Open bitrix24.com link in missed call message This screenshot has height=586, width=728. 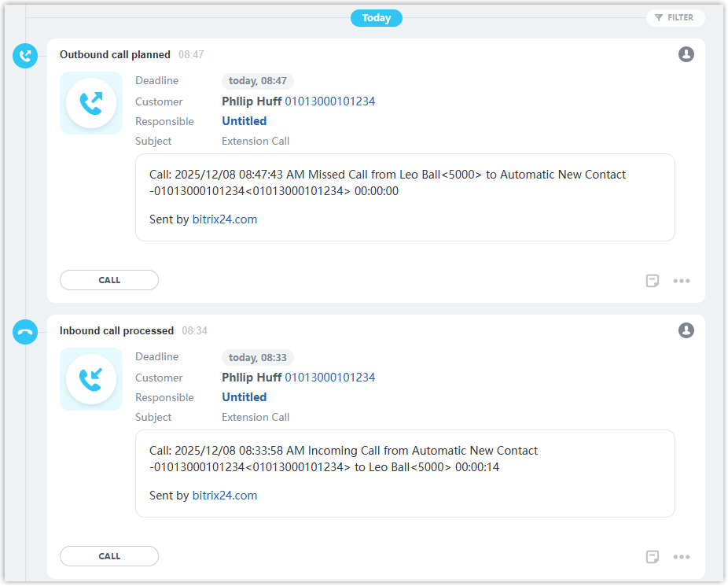pos(225,219)
